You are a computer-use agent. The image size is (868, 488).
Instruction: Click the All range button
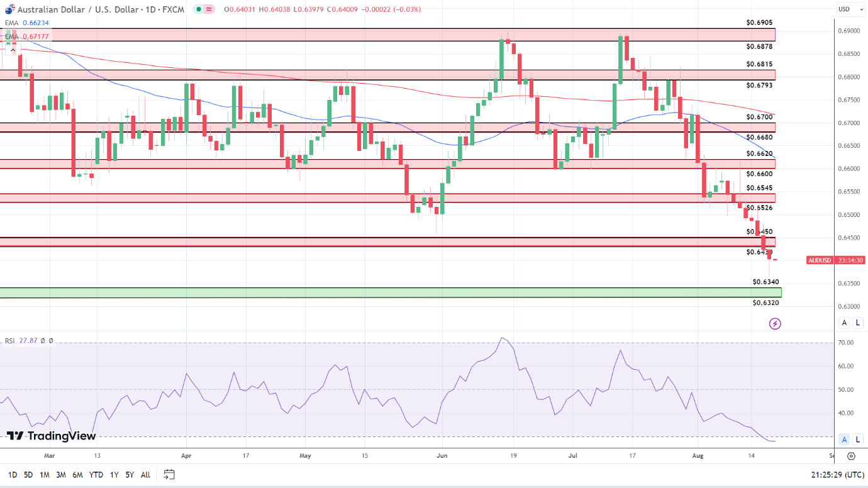tap(145, 475)
